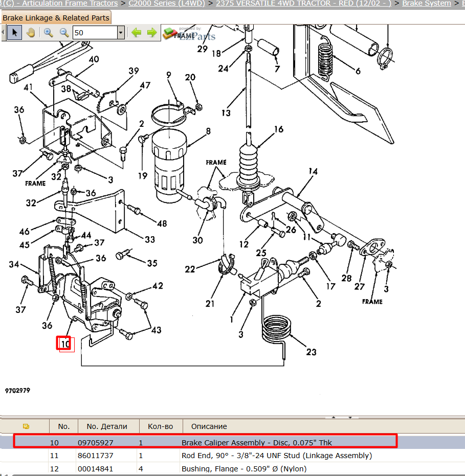
Task: Click callout 42 on the diagram
Action: [158, 286]
